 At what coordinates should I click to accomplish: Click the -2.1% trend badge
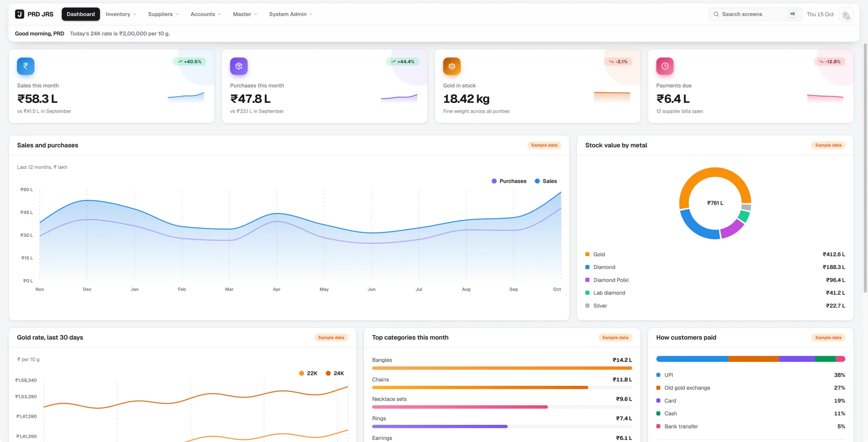coord(618,62)
